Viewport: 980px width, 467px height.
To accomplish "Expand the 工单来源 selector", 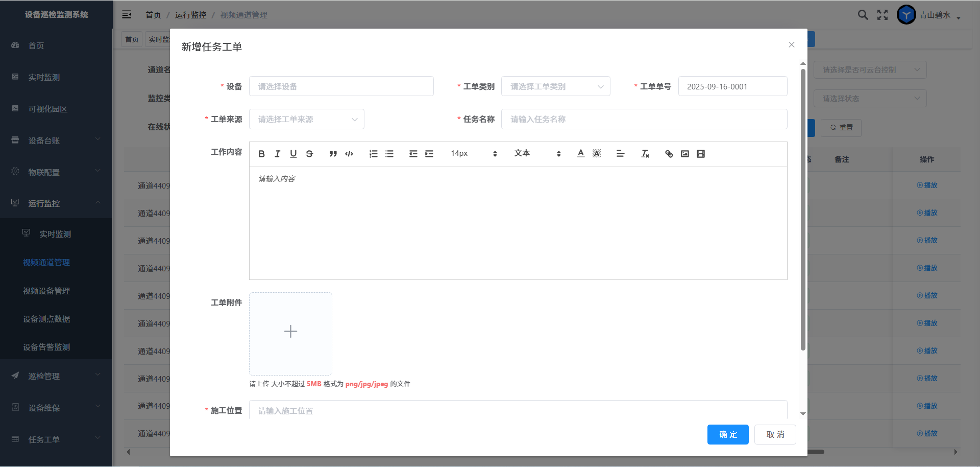I will [x=306, y=119].
